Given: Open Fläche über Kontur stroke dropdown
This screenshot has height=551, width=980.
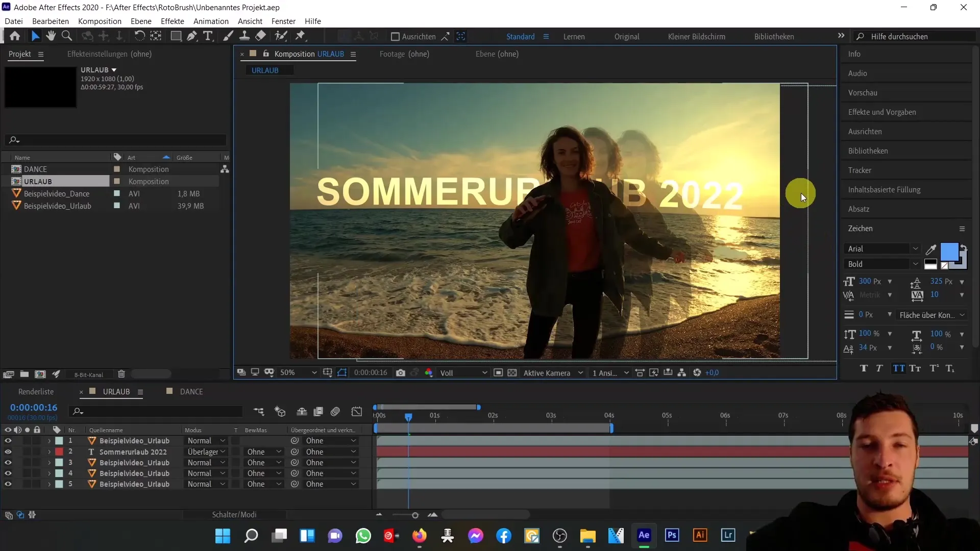Looking at the screenshot, I should tap(932, 315).
